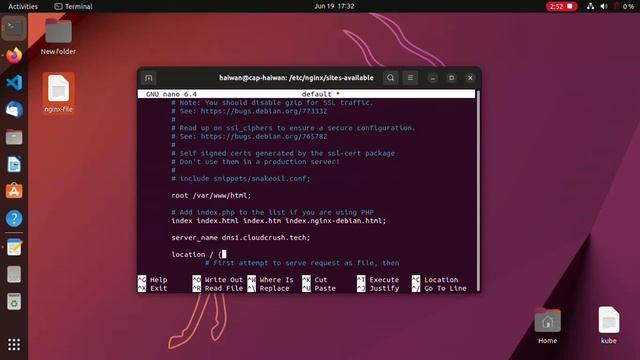
Task: Click the bugs.debian.org/765782 comment line
Action: (249, 136)
